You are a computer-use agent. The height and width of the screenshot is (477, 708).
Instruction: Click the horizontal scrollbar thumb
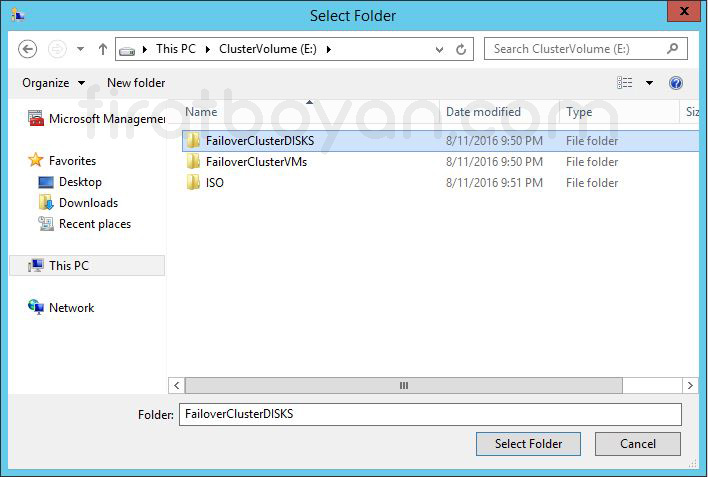(404, 385)
